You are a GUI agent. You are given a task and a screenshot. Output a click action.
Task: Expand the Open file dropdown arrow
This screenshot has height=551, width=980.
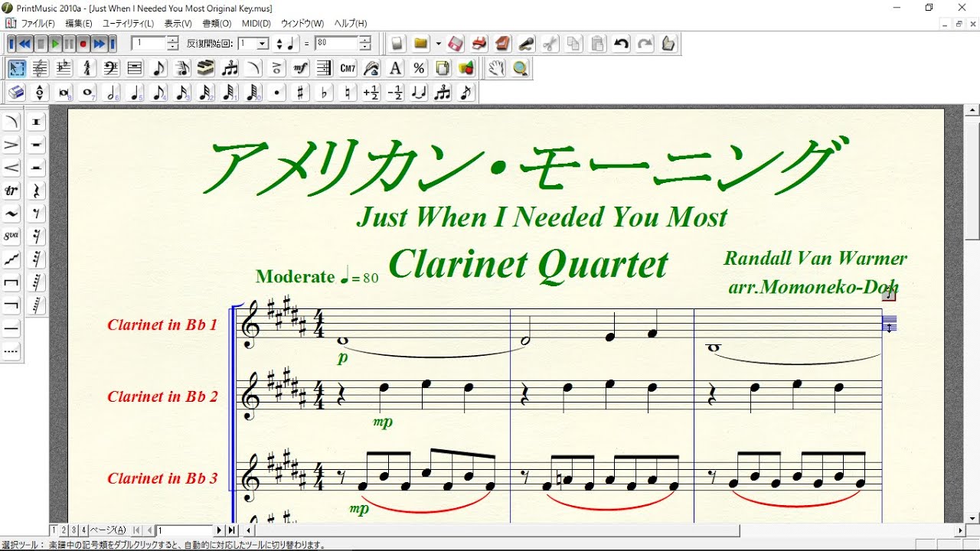point(439,44)
